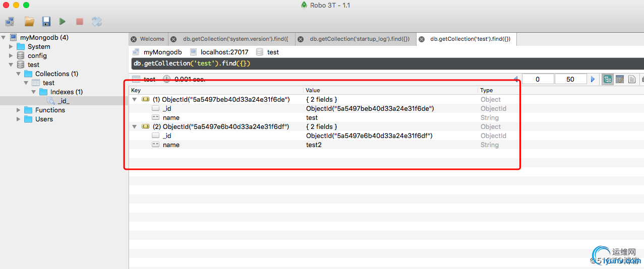Screen dimensions: 644x269
Task: Click the batch size field showing 50
Action: [x=570, y=79]
